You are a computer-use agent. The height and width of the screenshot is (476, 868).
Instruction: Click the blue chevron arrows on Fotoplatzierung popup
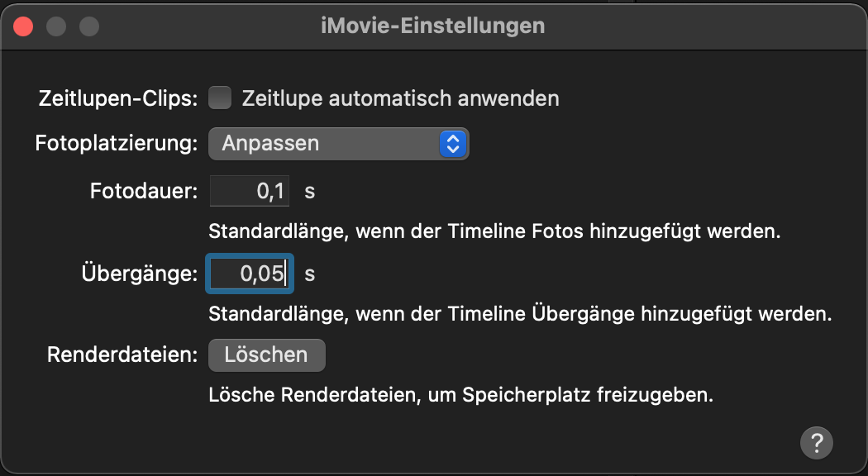point(452,144)
